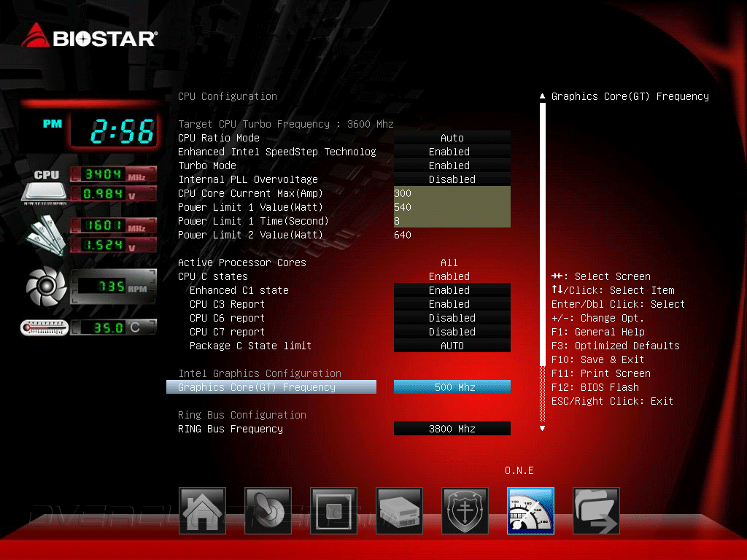
Task: Click F3: Optimized Defaults help text
Action: pyautogui.click(x=615, y=345)
